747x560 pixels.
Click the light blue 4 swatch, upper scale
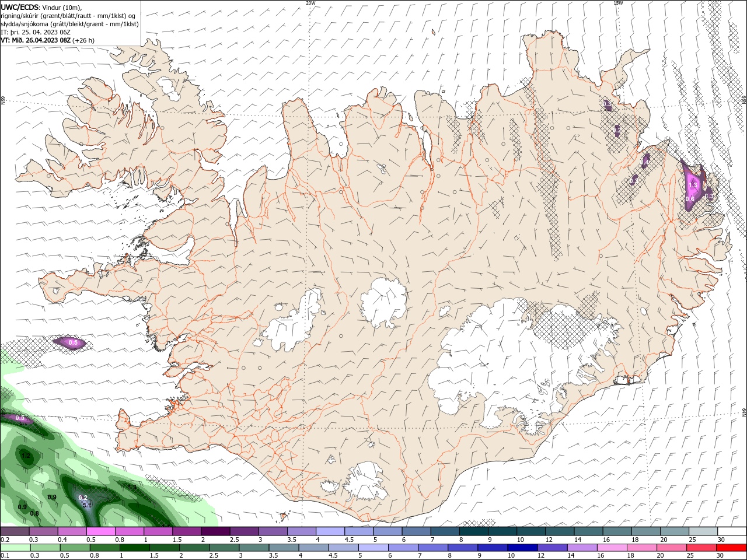330,531
